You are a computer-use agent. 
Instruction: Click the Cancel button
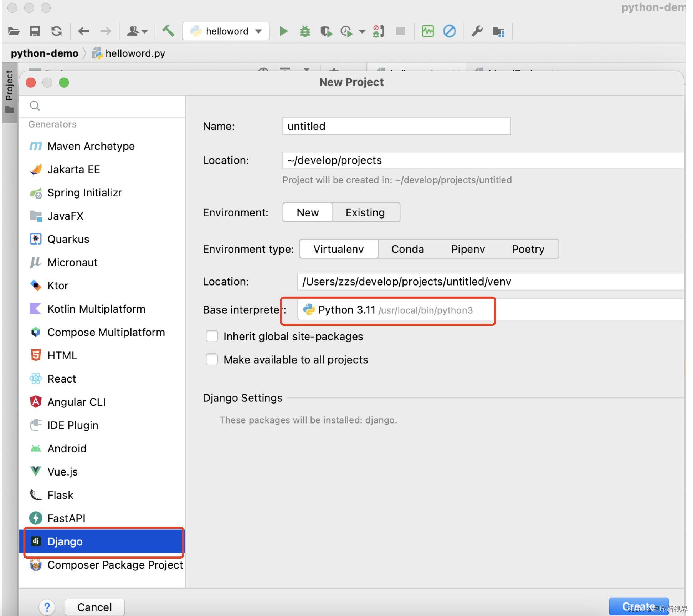(x=94, y=607)
